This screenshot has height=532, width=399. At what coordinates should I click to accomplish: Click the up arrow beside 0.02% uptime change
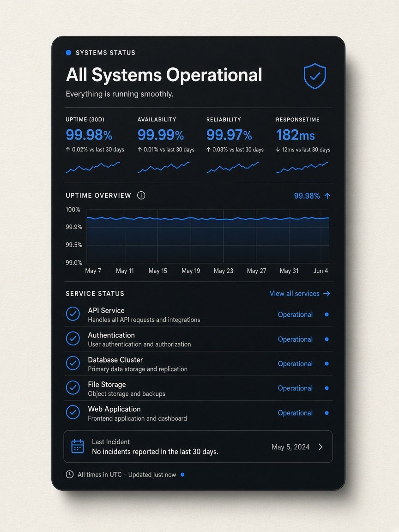(68, 150)
